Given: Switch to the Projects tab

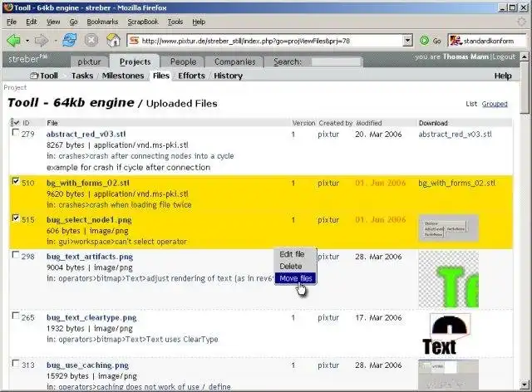Looking at the screenshot, I should click(135, 61).
